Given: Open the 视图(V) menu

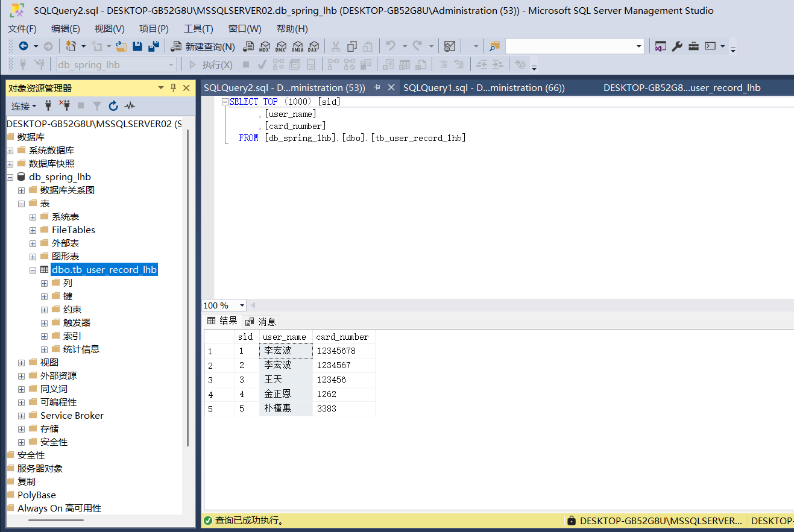Looking at the screenshot, I should coord(110,29).
